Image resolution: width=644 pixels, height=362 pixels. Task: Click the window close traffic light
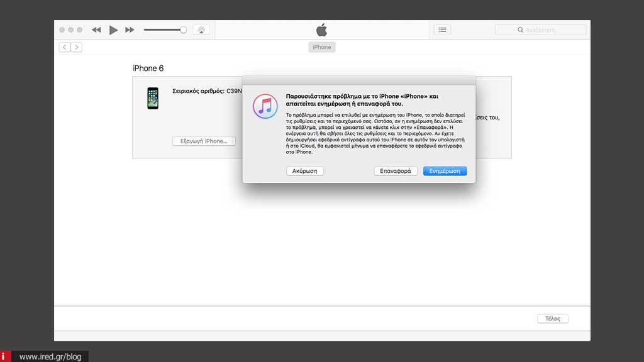tap(62, 30)
